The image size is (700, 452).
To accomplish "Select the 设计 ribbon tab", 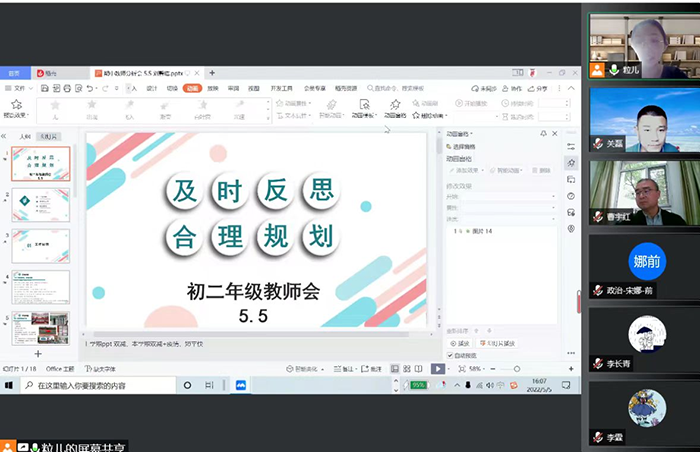I will (x=152, y=88).
